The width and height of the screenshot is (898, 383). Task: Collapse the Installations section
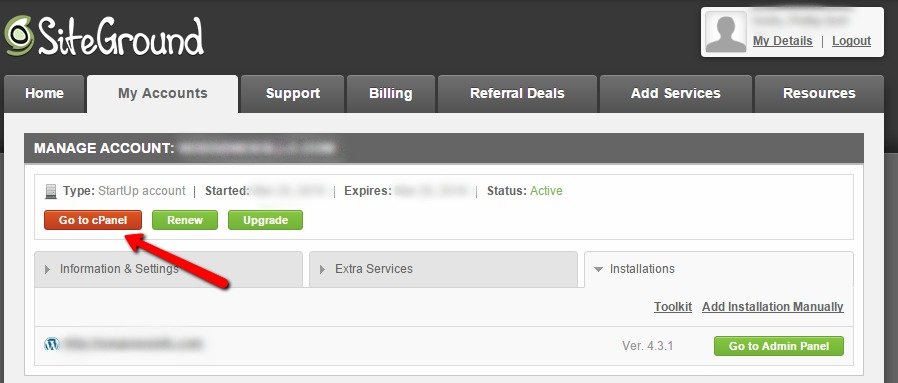pos(719,269)
